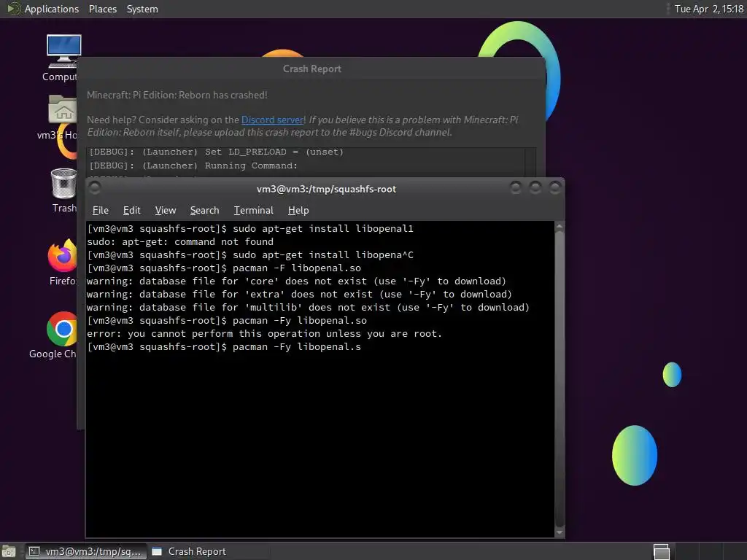Click the 'Set LD_PRELOAD = (unset)' debug line
Screen dimensions: 747x560
click(x=216, y=152)
